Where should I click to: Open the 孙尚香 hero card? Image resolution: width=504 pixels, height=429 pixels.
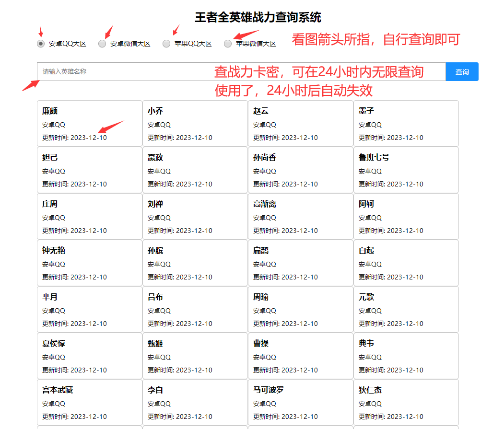pyautogui.click(x=301, y=170)
